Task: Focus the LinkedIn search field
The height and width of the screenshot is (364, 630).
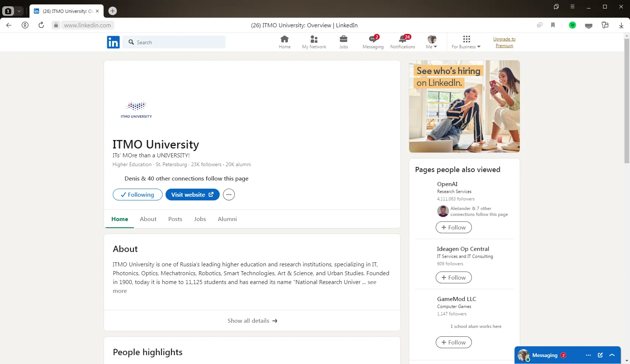Action: pyautogui.click(x=174, y=42)
